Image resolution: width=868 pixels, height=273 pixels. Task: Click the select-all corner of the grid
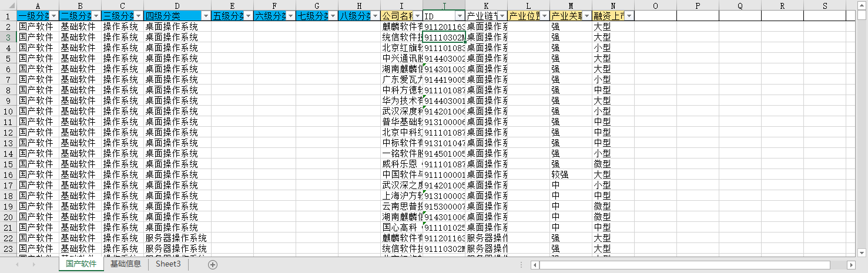pyautogui.click(x=8, y=5)
